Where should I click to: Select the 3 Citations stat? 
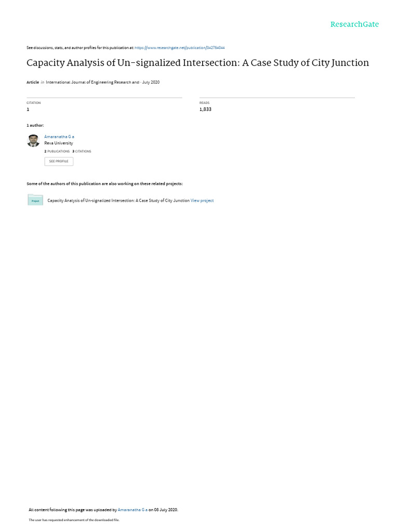pyautogui.click(x=82, y=151)
